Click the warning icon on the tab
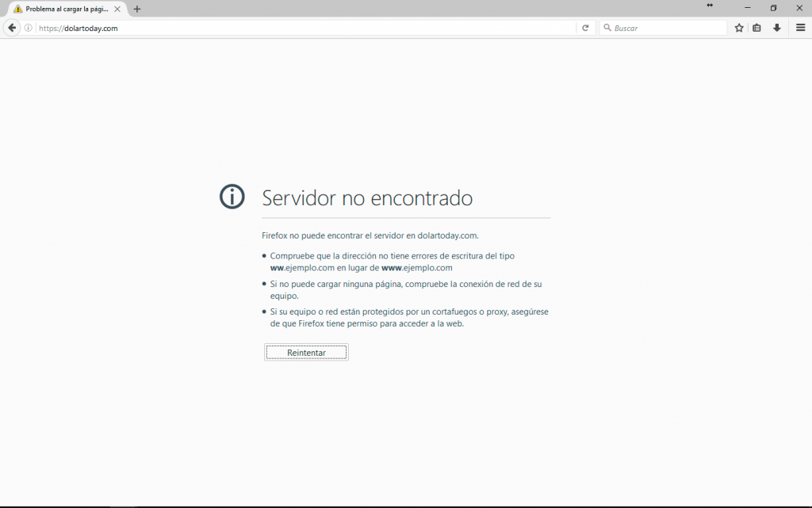The width and height of the screenshot is (812, 508). tap(17, 10)
